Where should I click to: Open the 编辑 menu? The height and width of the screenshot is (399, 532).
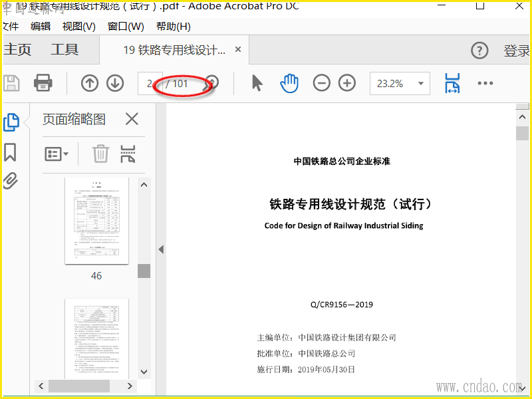(41, 27)
